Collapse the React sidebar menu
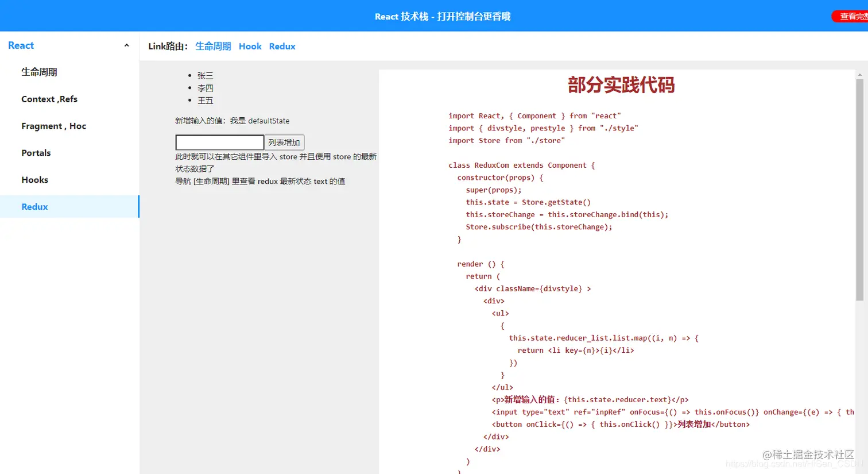Screen dimensions: 868x474 coord(126,45)
